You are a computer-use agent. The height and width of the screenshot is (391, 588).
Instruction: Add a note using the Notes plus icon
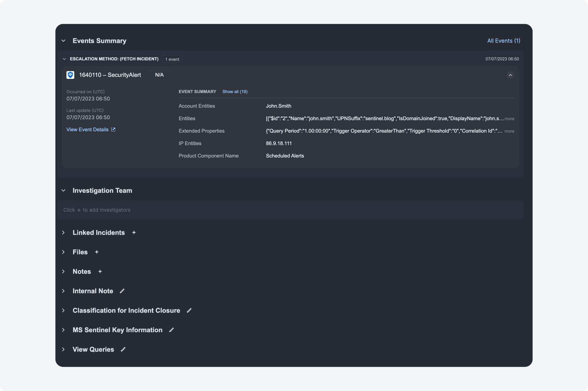point(100,272)
